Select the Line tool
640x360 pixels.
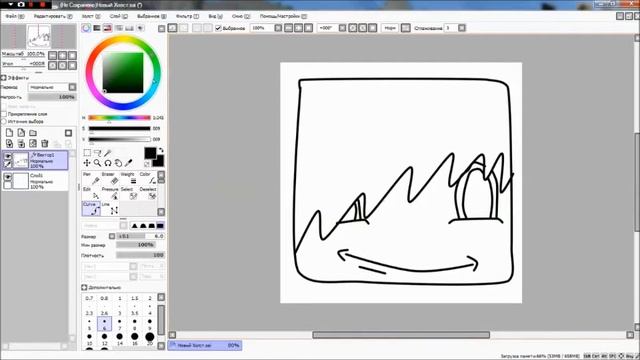point(110,209)
